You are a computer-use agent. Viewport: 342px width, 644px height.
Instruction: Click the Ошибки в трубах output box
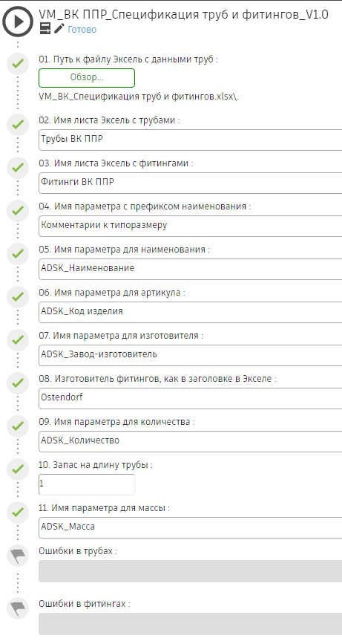190,571
